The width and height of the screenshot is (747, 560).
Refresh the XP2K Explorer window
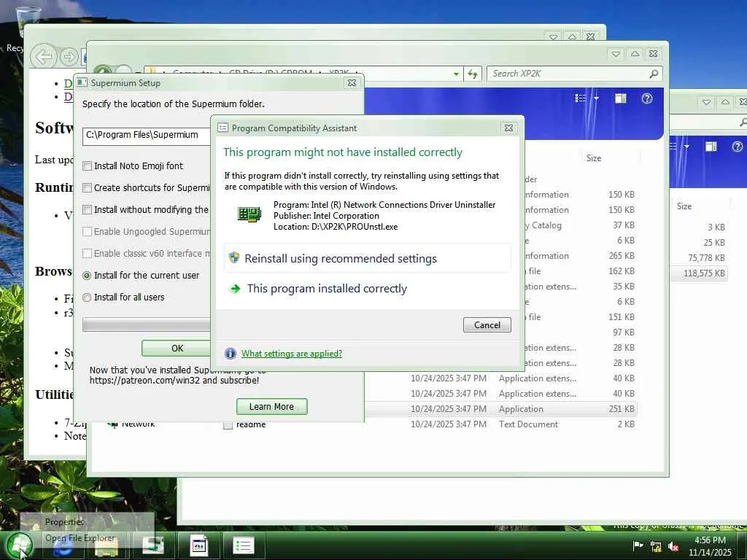[472, 74]
